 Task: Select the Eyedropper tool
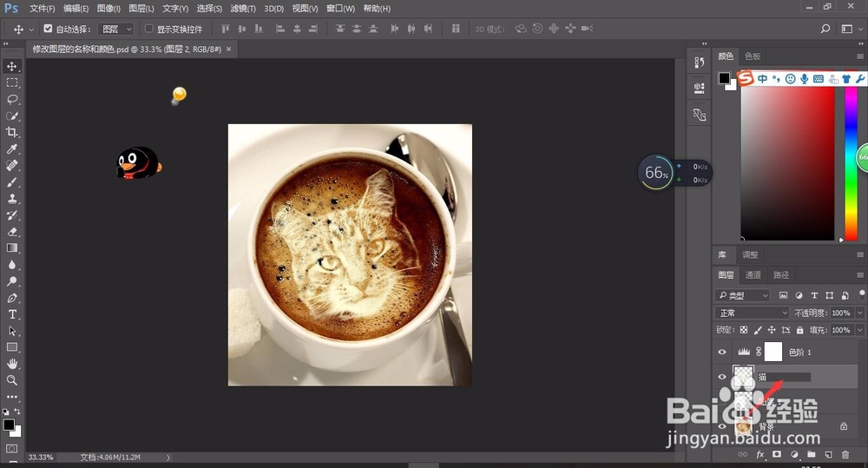[x=11, y=148]
